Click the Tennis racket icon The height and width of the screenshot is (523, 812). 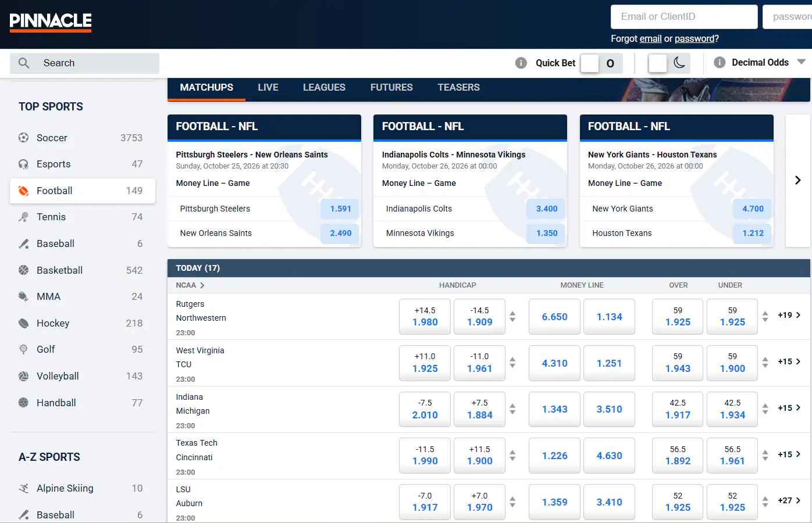click(23, 217)
